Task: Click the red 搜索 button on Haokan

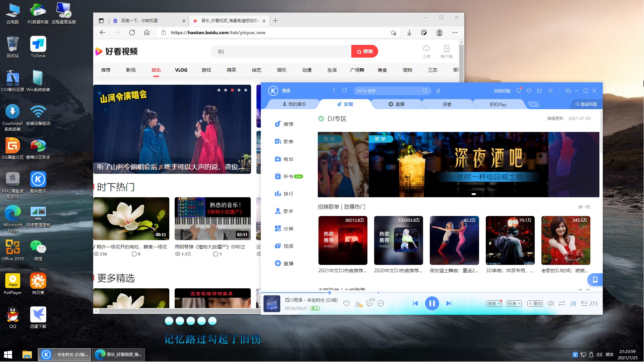Action: pos(364,52)
